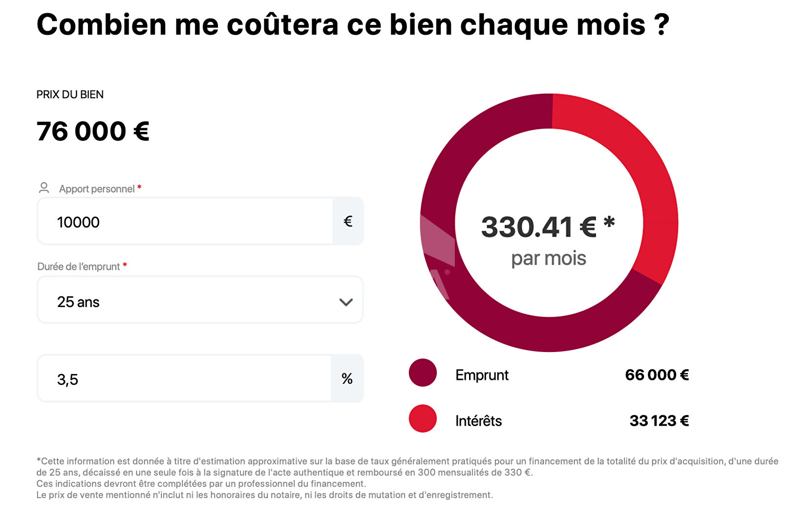812x528 pixels.
Task: Click the percent symbol beside the rate field
Action: tap(347, 379)
